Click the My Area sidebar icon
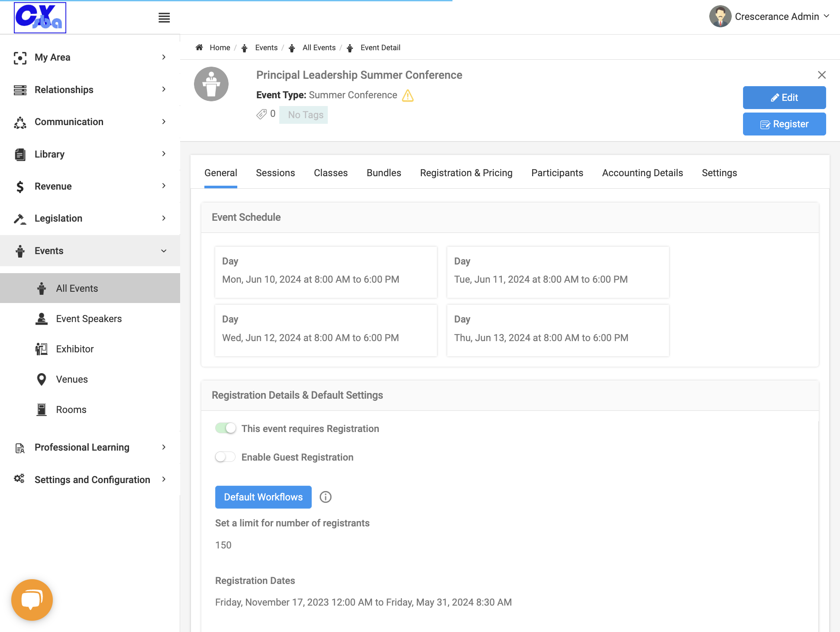This screenshot has width=840, height=632. (20, 58)
